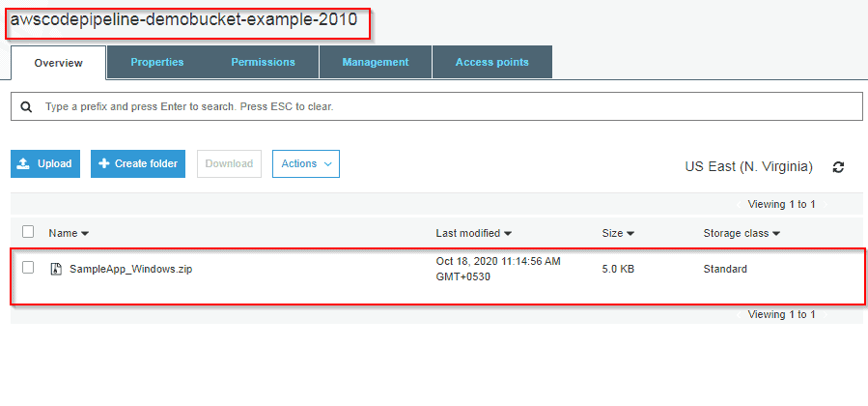The image size is (868, 406).
Task: Open the SampleApp_Windows.zip file link
Action: [x=130, y=270]
